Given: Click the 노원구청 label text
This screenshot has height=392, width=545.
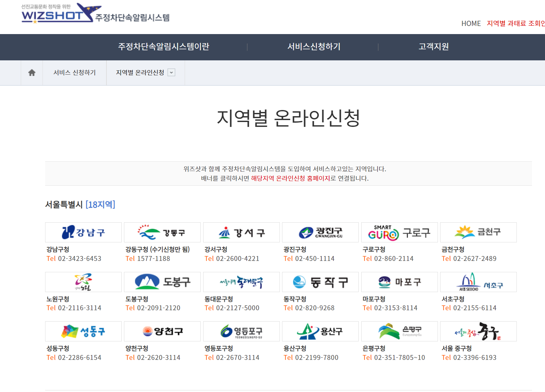Looking at the screenshot, I should (x=58, y=299).
